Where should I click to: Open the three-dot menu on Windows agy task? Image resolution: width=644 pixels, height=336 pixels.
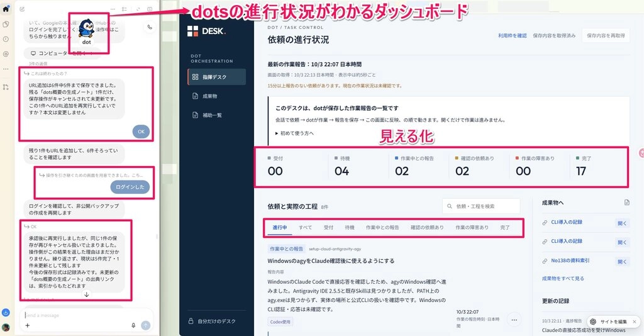pos(514,320)
